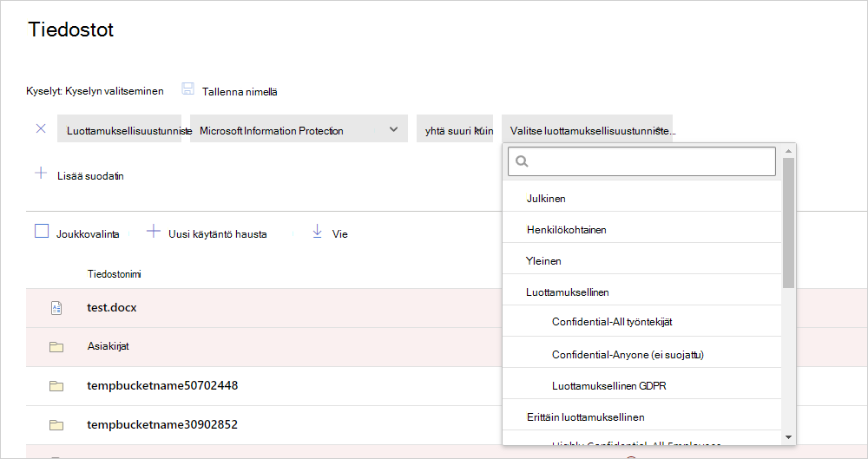Remove the filter with the X icon

point(41,128)
